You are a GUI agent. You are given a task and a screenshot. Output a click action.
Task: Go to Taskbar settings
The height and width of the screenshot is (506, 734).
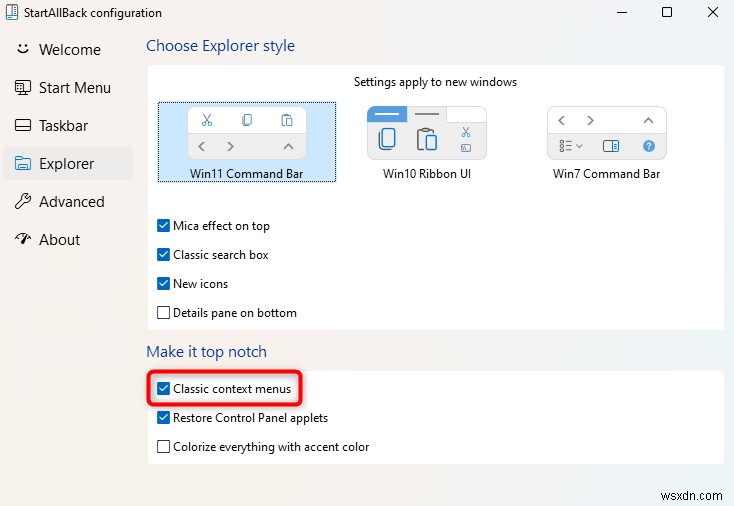pyautogui.click(x=68, y=125)
